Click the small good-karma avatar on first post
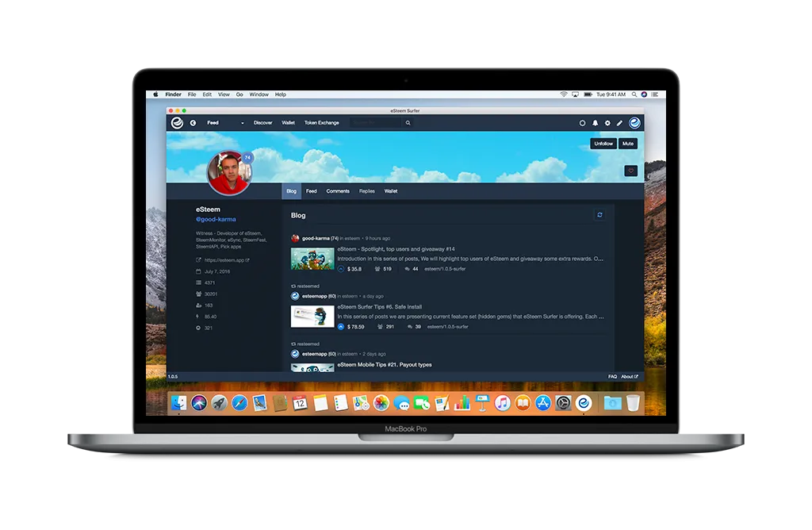This screenshot has width=812, height=530. tap(295, 238)
